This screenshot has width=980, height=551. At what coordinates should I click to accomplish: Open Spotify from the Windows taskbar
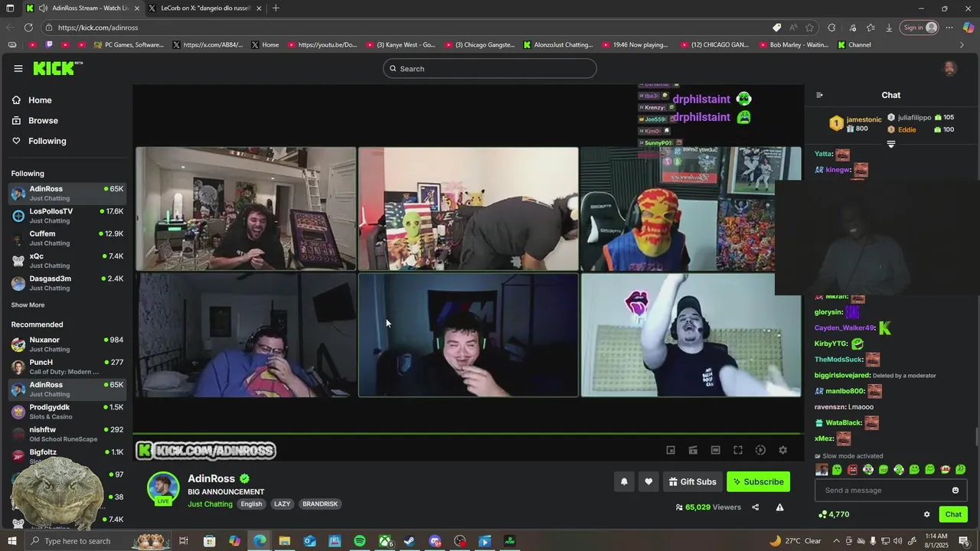tap(360, 541)
